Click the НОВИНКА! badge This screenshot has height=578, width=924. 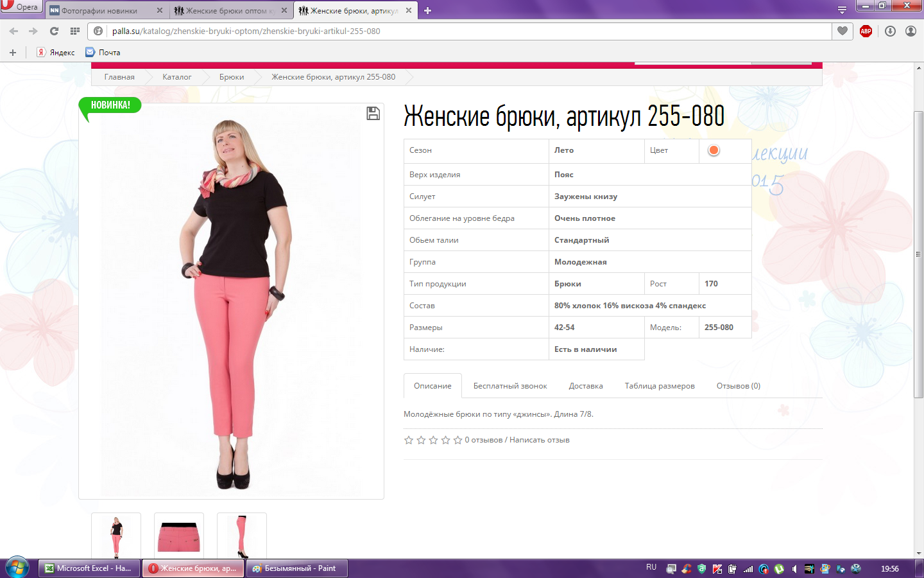point(110,105)
